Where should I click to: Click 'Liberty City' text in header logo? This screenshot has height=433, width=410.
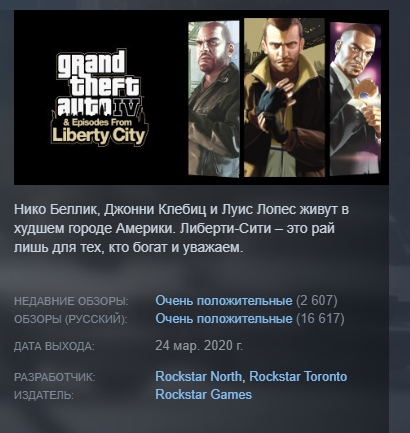tap(99, 136)
